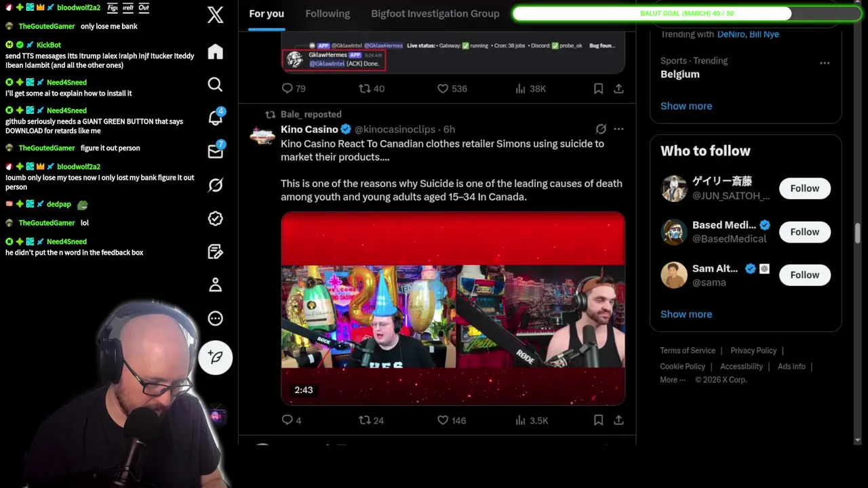Play the Kino Casino 2:43 video
This screenshot has width=868, height=488.
(x=453, y=308)
